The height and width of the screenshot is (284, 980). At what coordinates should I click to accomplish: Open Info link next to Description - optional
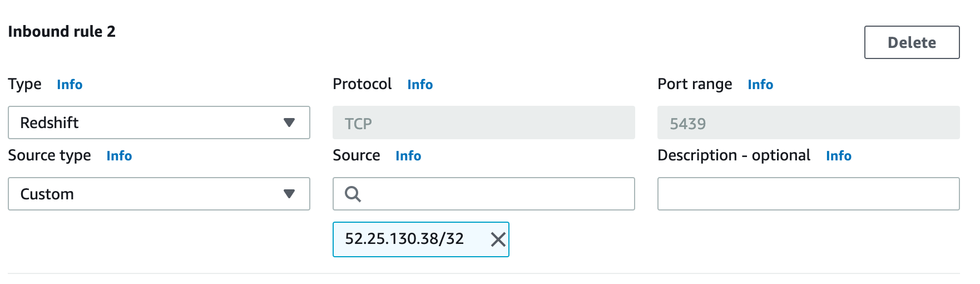[x=838, y=156]
